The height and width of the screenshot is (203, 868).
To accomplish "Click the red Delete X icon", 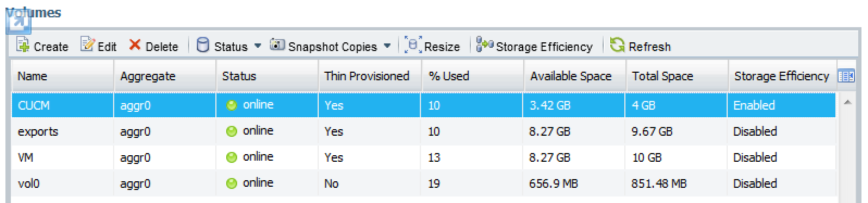I will click(x=135, y=45).
